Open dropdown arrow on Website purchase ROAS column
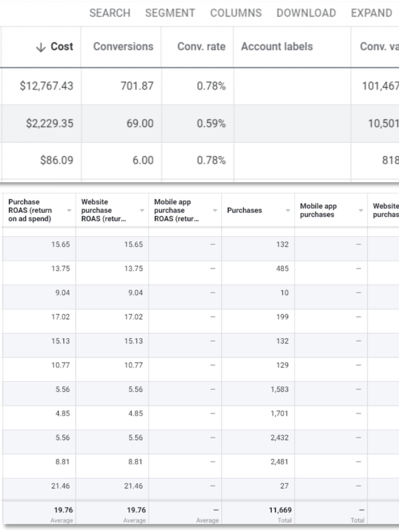Viewport: 399px width, 532px height. pyautogui.click(x=142, y=211)
